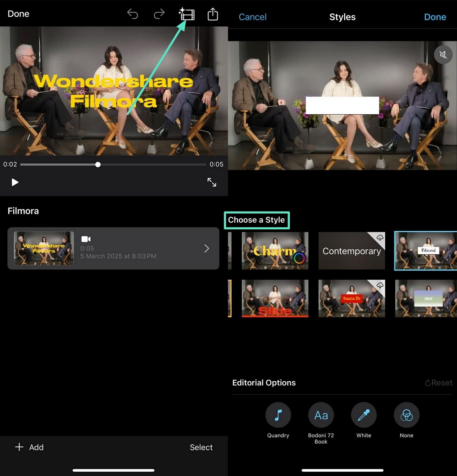
Task: Tap the Filmora project title
Action: pos(23,211)
